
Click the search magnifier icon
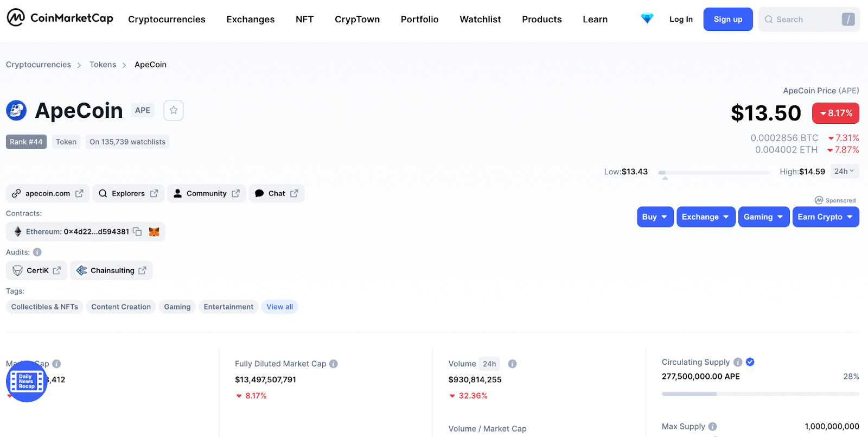769,20
